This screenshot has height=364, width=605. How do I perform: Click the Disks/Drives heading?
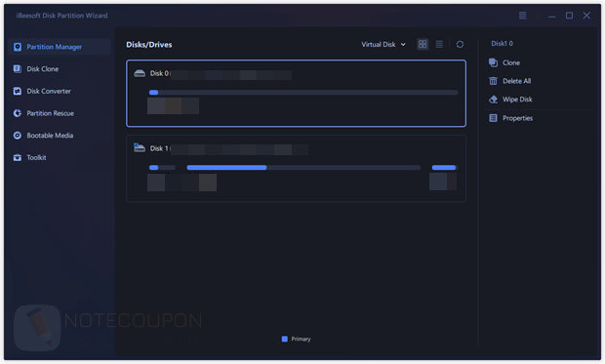(149, 45)
